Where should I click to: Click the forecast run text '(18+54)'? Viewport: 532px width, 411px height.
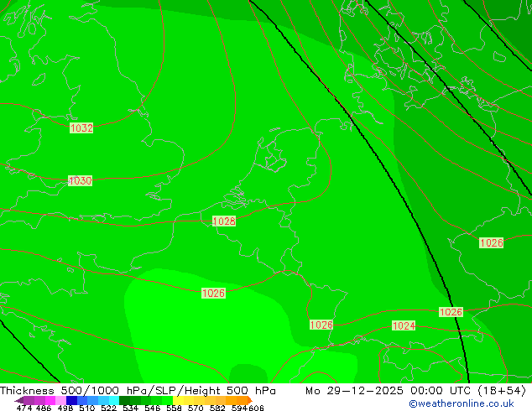[502, 391]
